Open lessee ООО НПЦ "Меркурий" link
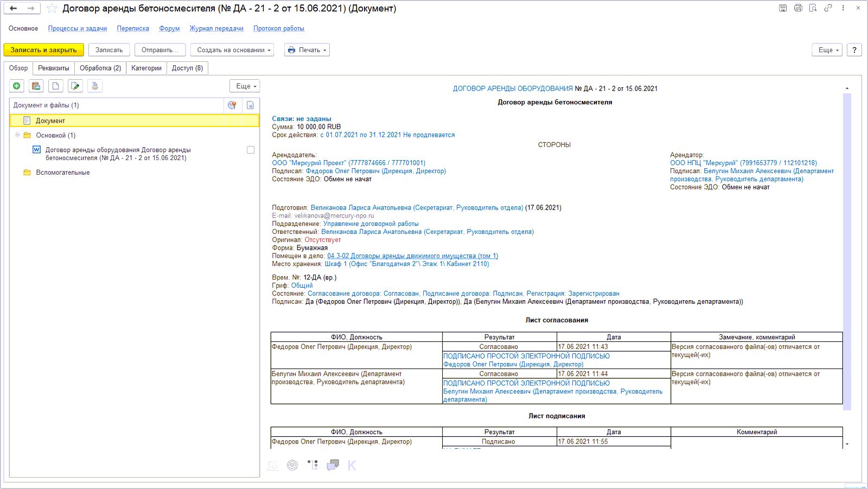This screenshot has width=868, height=489. coord(743,163)
